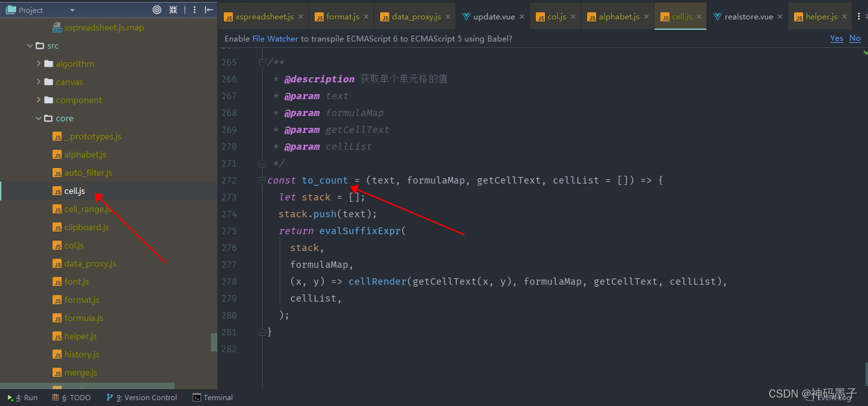868x406 pixels.
Task: Close the helper.js tab
Action: 844,17
